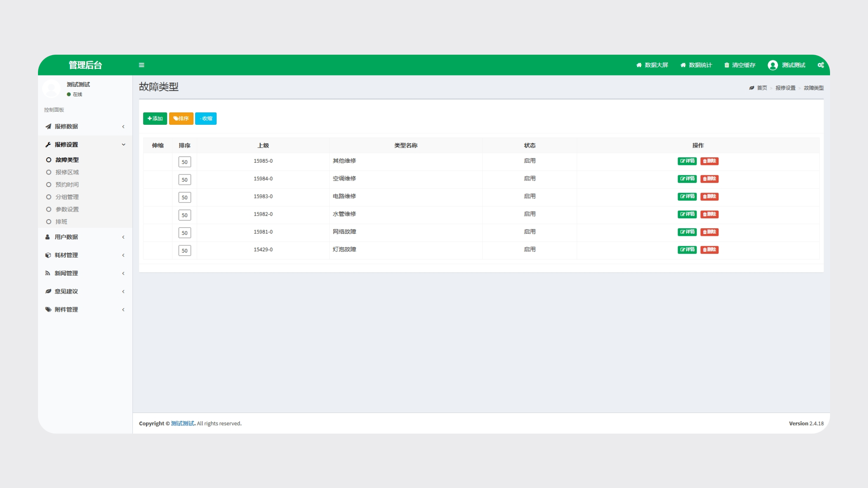Open the settings gears icon in header
868x488 pixels.
click(x=821, y=65)
